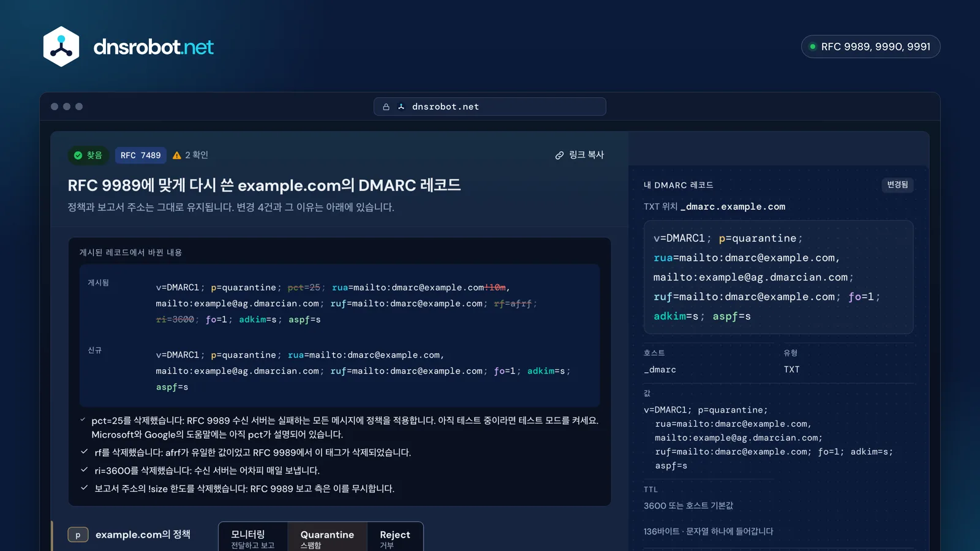Image resolution: width=980 pixels, height=551 pixels.
Task: Click the struck-through pct=25 tag
Action: (x=304, y=288)
